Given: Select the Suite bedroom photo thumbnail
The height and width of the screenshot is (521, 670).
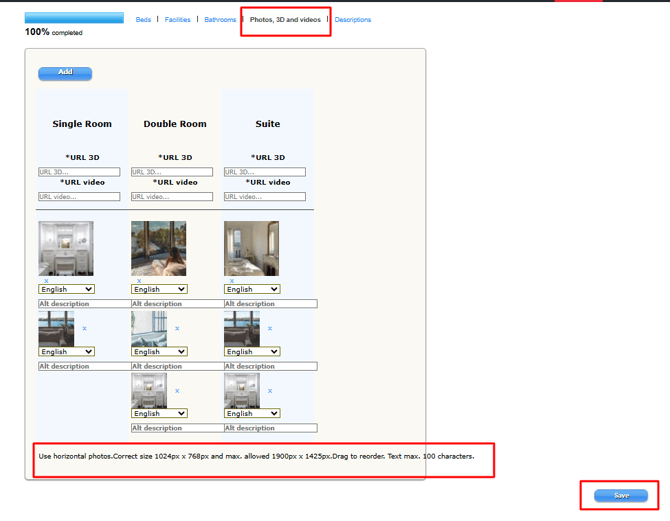Looking at the screenshot, I should tap(251, 248).
